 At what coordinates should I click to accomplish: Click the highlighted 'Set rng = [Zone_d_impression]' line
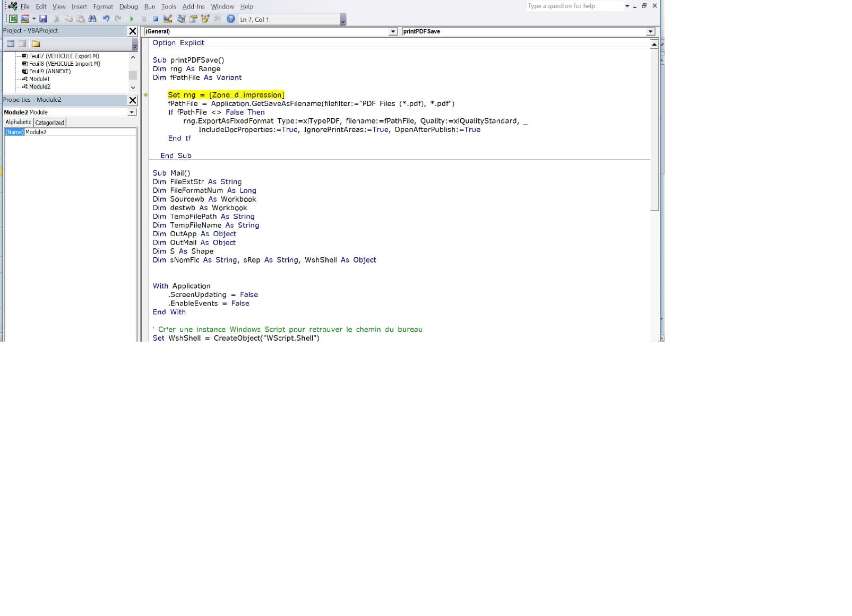[226, 95]
